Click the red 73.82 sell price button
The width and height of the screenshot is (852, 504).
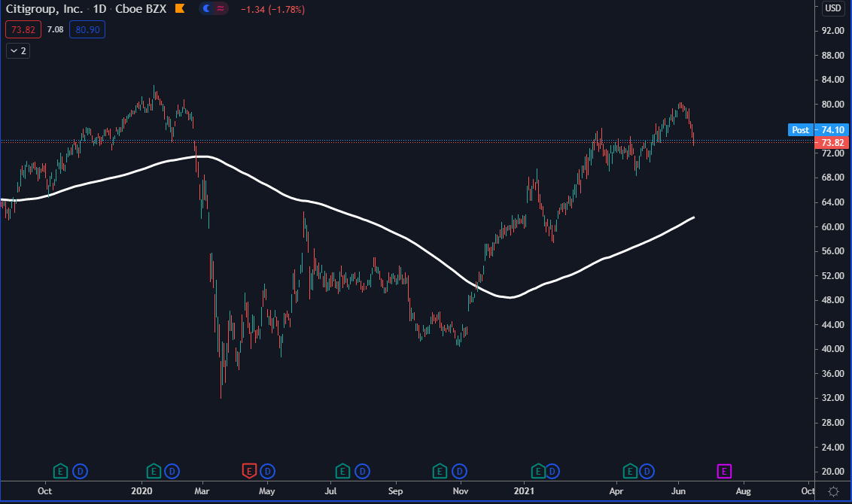pyautogui.click(x=23, y=29)
